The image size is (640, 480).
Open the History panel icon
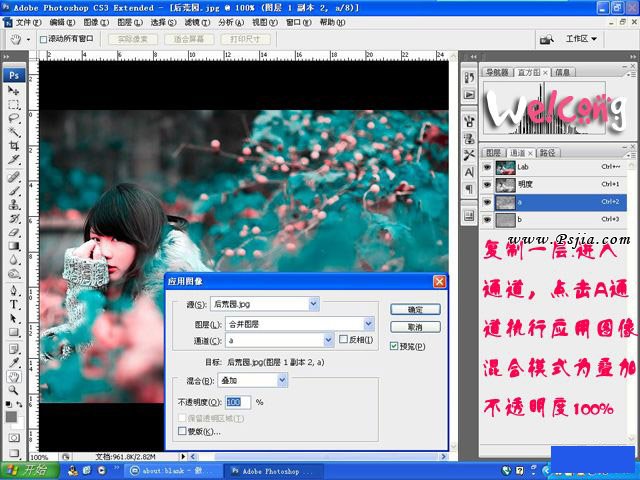pos(469,78)
